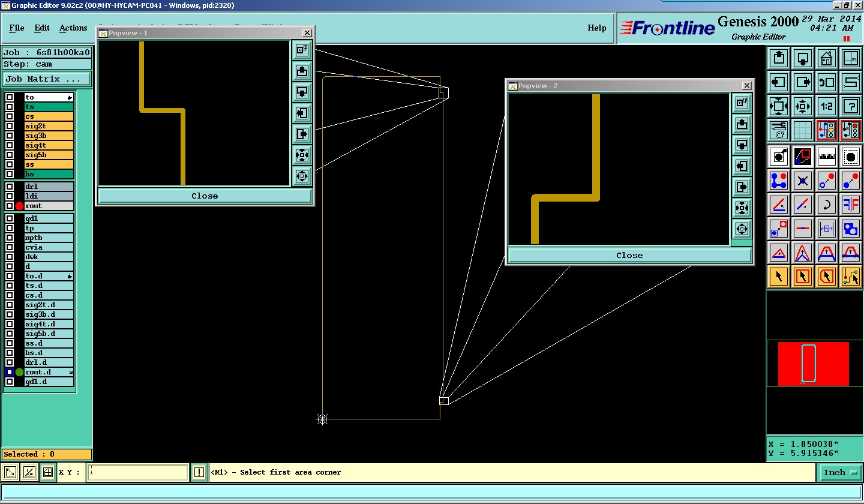Click the pan right arrow icon in main toolbar

[x=803, y=82]
